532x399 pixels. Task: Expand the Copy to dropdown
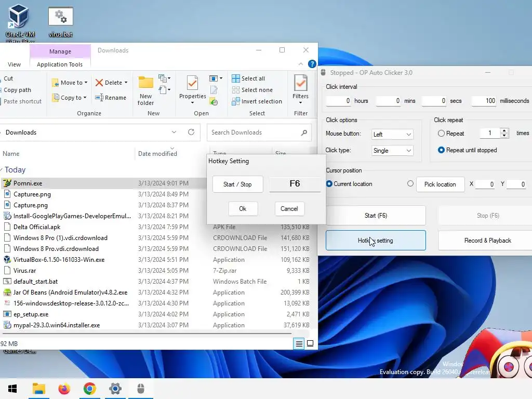[x=85, y=98]
